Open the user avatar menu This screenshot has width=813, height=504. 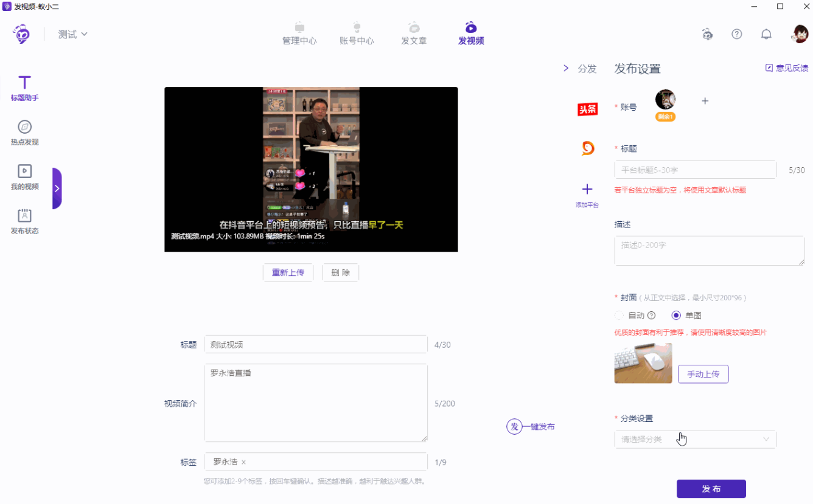[x=800, y=34]
